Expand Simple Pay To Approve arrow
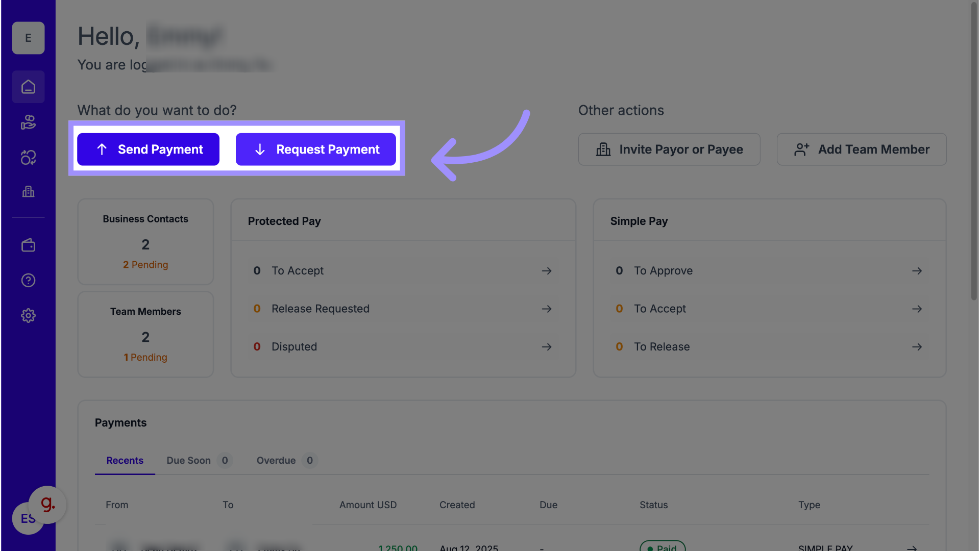 917,271
